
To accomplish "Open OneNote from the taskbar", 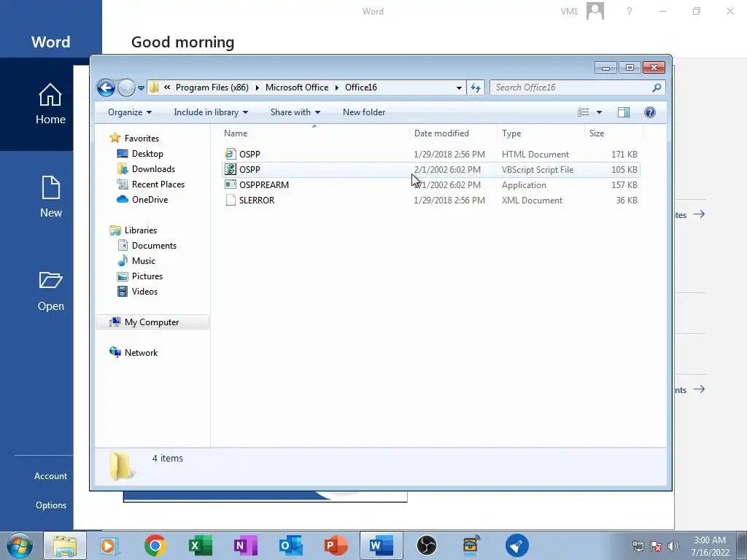I will tap(245, 545).
